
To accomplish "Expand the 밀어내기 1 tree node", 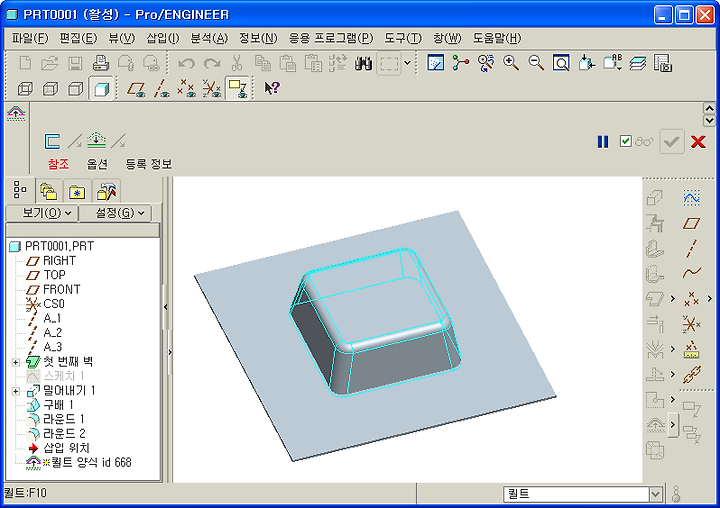I will click(x=16, y=391).
